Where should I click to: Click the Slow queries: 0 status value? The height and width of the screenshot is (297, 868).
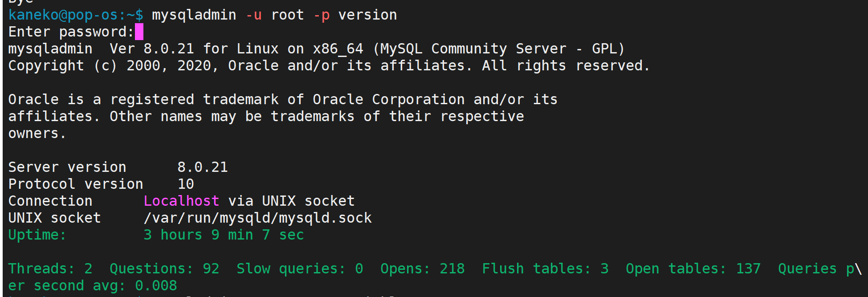(x=300, y=269)
